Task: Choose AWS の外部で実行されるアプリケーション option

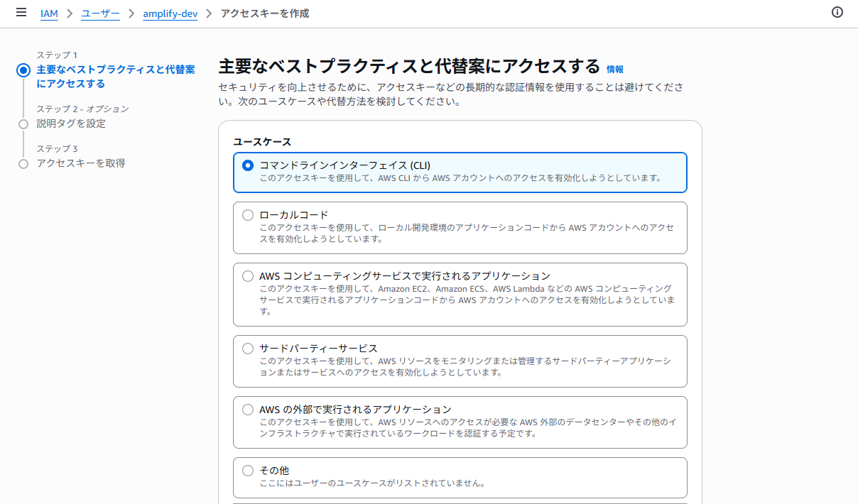Action: point(248,410)
